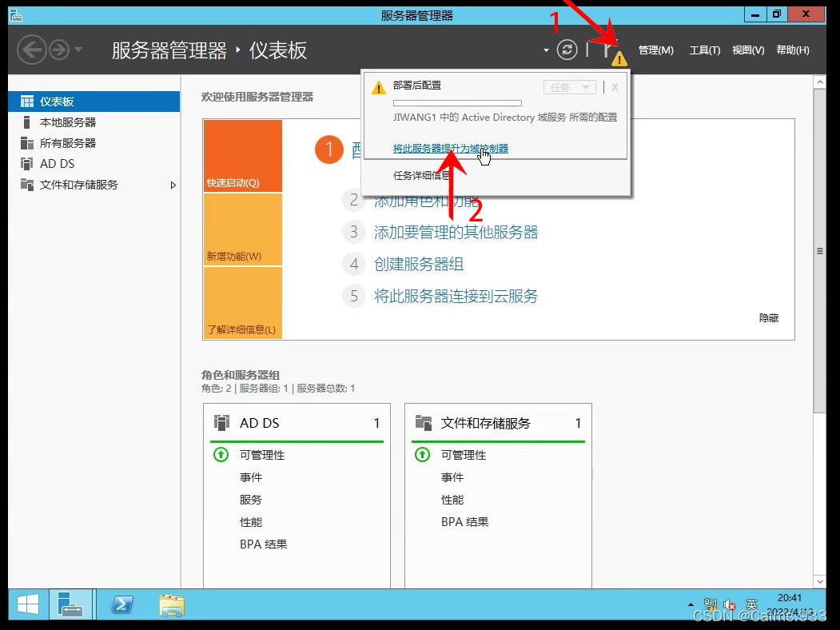Dismiss the 部署后配置 notification
The image size is (840, 630).
pyautogui.click(x=615, y=87)
